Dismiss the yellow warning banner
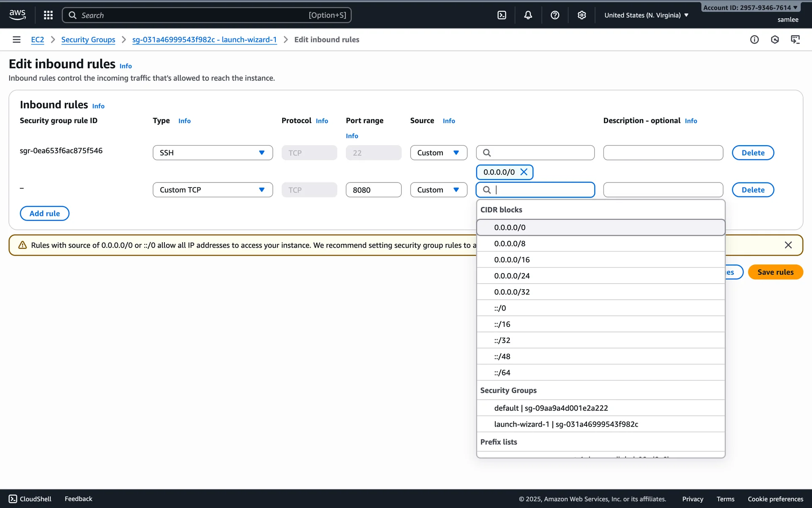 788,245
